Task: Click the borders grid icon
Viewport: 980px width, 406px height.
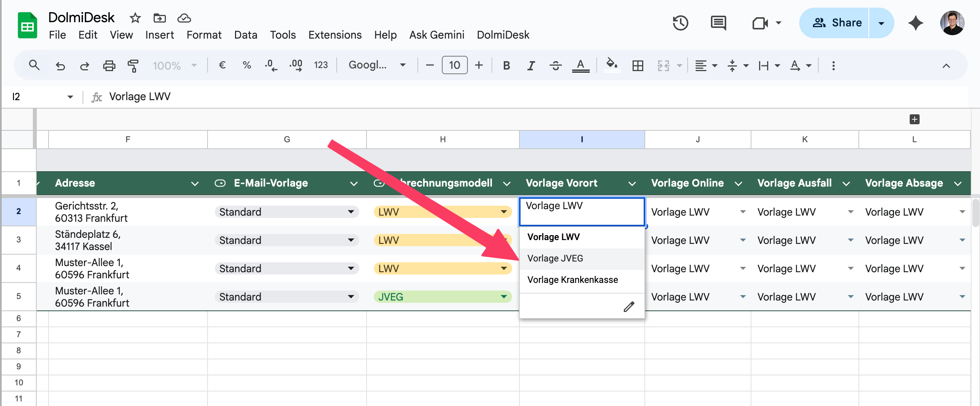Action: click(638, 66)
